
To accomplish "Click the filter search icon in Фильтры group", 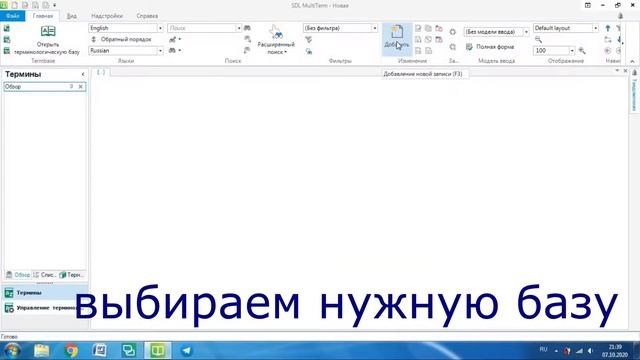I will 309,51.
